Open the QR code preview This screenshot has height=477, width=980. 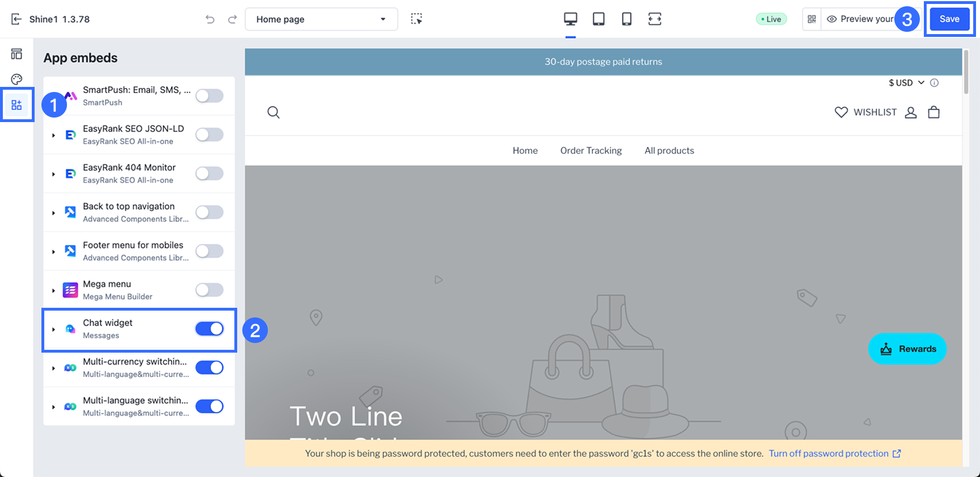point(811,19)
